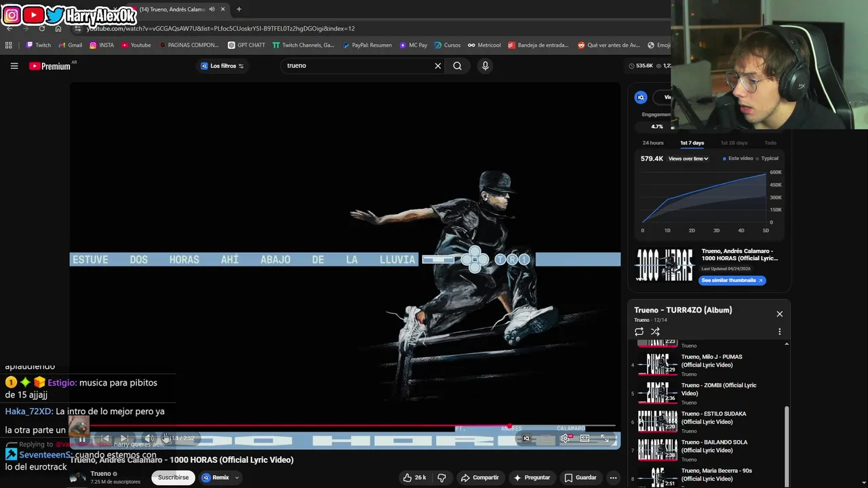Open the Trueno channel name link

(x=100, y=474)
